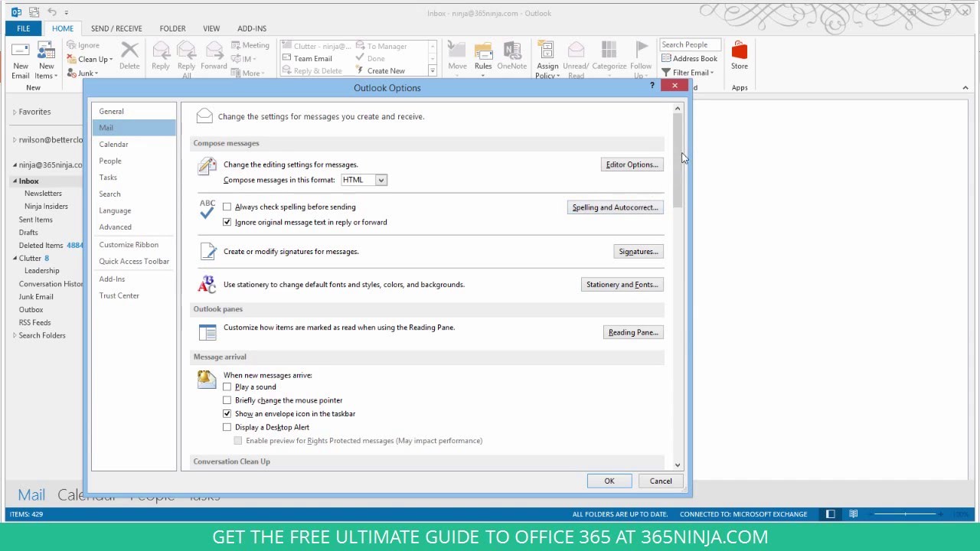The image size is (980, 551).
Task: Select the Newsletters folder
Action: (x=43, y=194)
